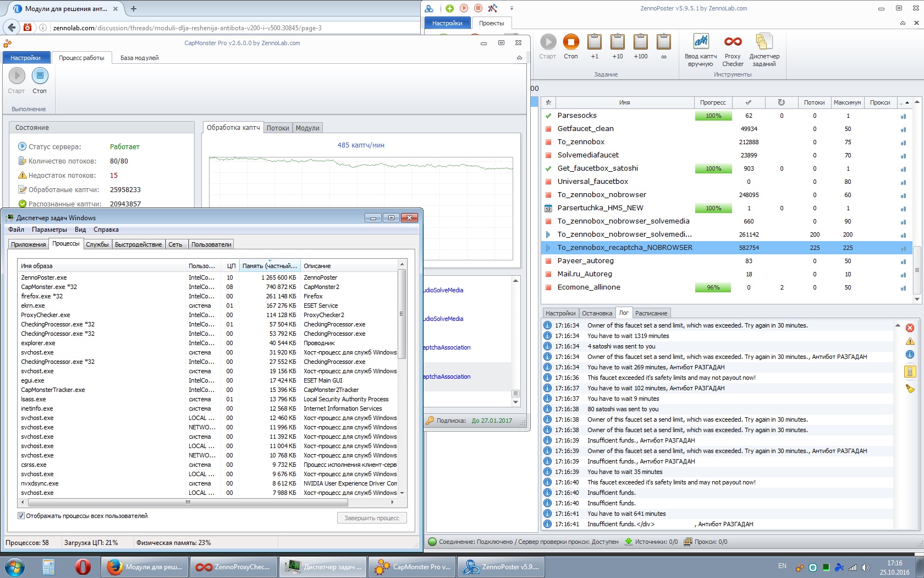Open Быстродействие tab in Task Manager
Image resolution: width=924 pixels, height=578 pixels.
139,244
